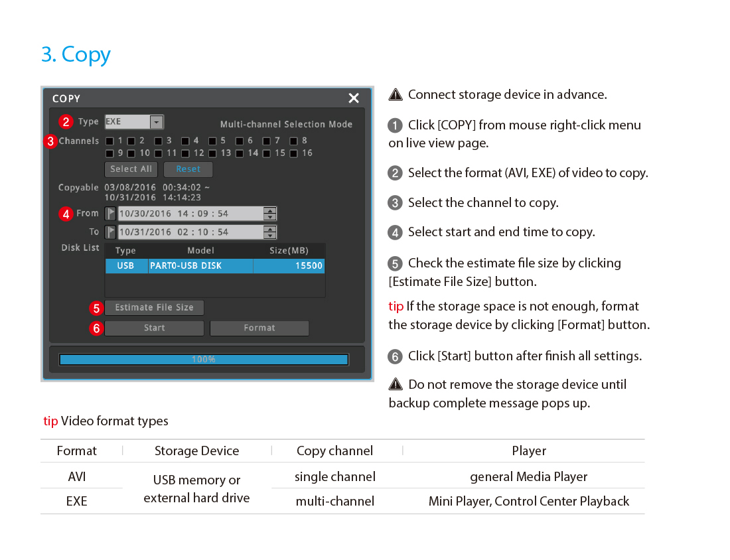The width and height of the screenshot is (730, 560).
Task: Click the Multi-channel Selection Mode label
Action: click(286, 124)
